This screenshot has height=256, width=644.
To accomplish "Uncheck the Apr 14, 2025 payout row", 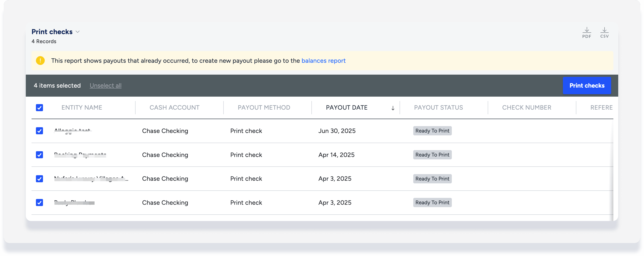I will [x=39, y=155].
